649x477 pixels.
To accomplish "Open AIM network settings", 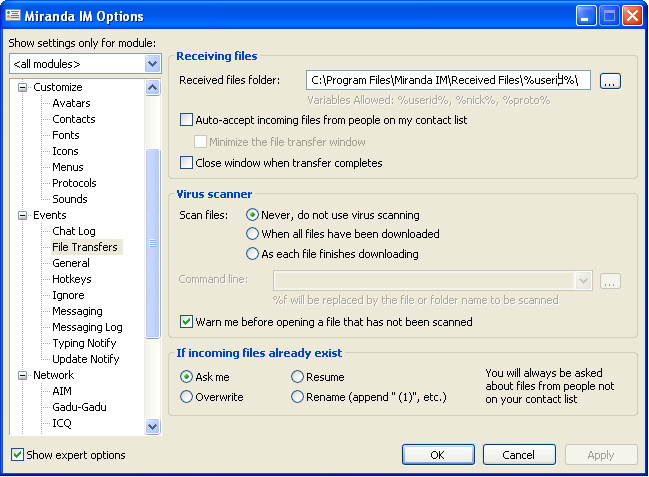I will pyautogui.click(x=62, y=391).
